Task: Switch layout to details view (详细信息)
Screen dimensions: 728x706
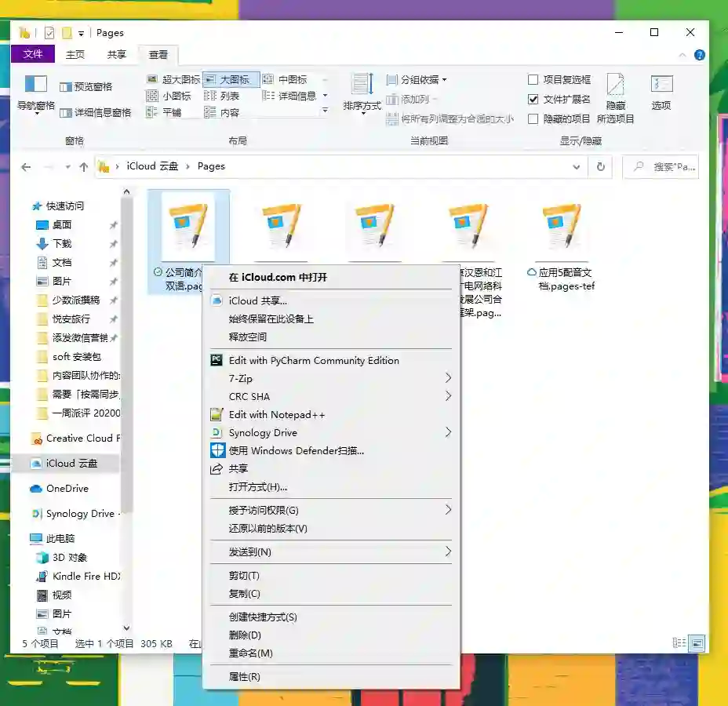Action: [289, 96]
